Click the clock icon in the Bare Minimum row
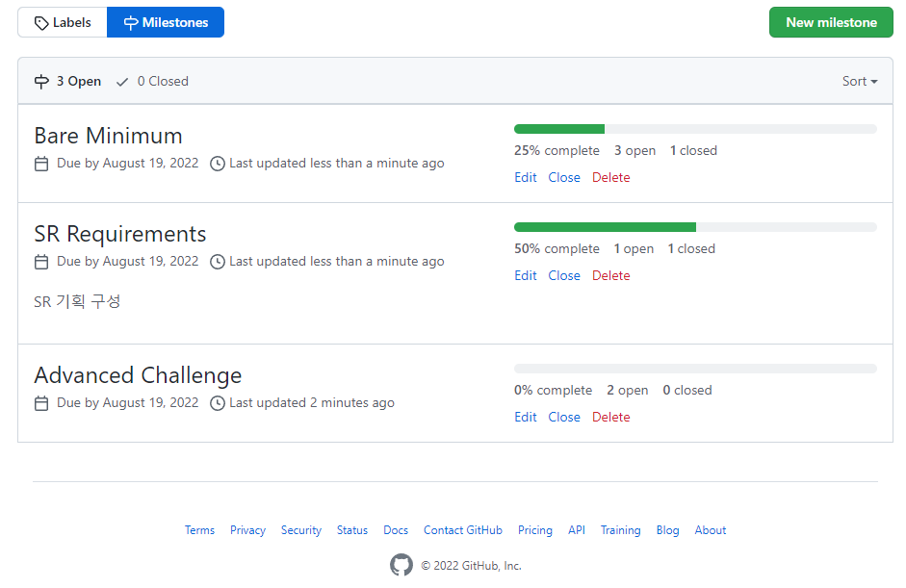The image size is (906, 588). pyautogui.click(x=218, y=164)
